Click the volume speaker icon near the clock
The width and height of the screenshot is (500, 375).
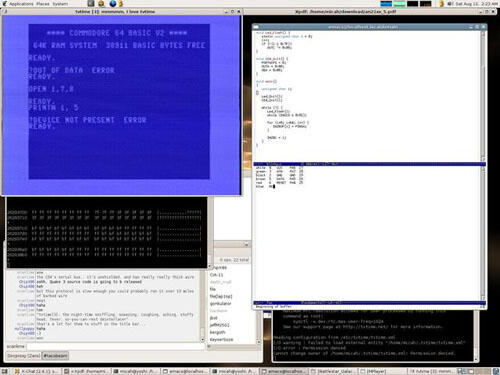(x=450, y=4)
